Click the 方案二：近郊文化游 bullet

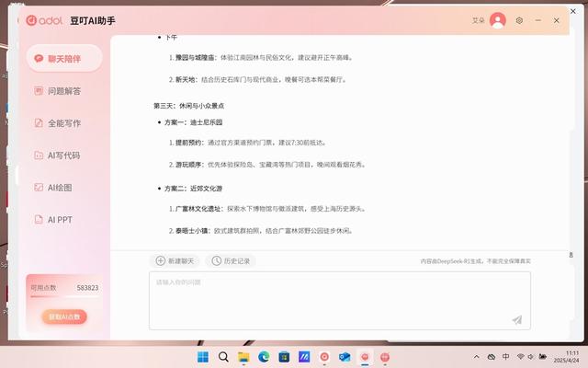[x=193, y=189]
